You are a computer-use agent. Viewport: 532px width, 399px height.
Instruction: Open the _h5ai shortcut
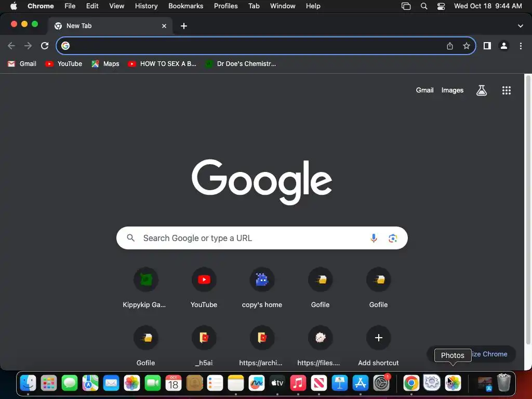pos(204,346)
